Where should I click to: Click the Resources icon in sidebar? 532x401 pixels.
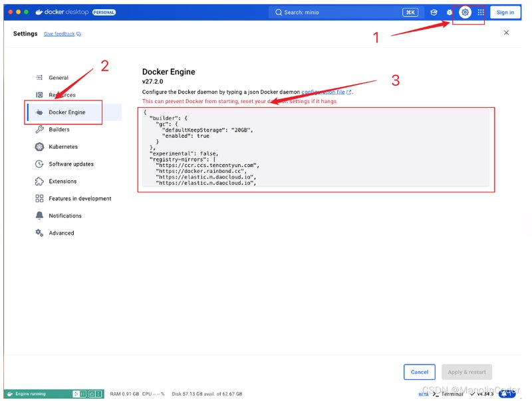[39, 95]
